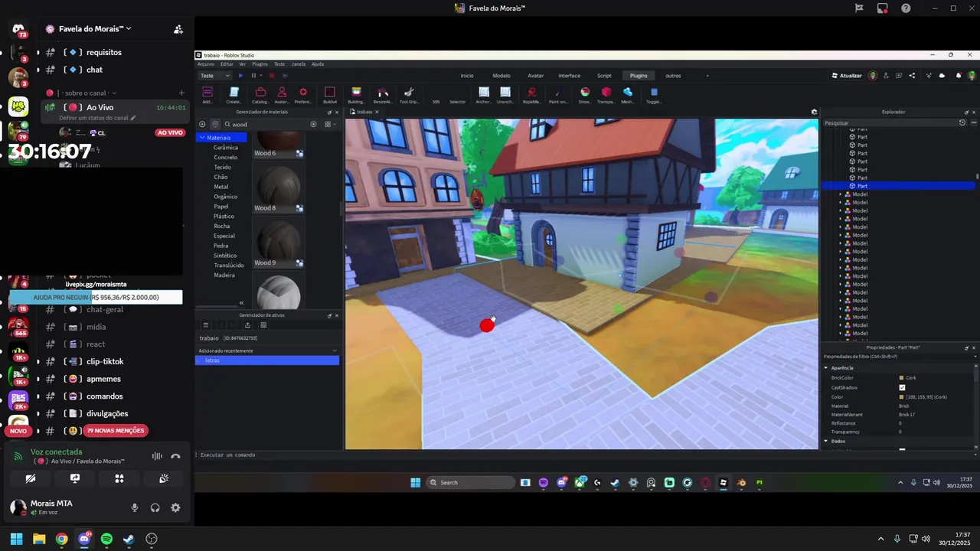Disconnect from Discord voice channel
Viewport: 980px width, 551px height.
tap(175, 456)
